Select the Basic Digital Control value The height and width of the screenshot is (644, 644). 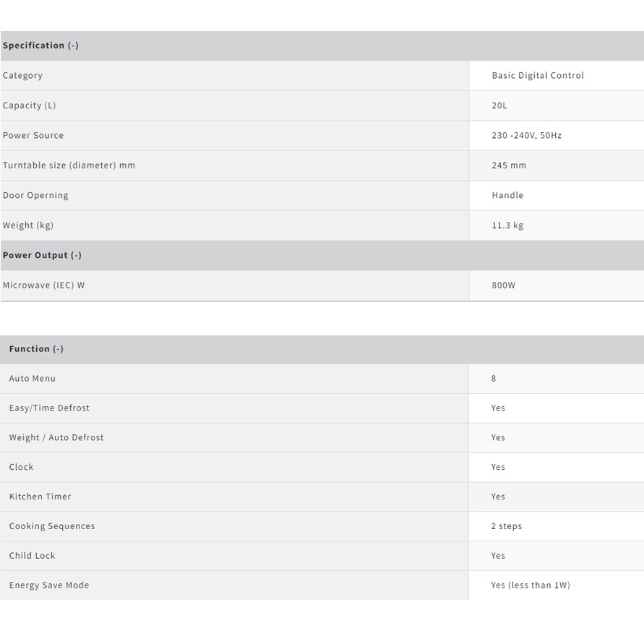click(538, 75)
